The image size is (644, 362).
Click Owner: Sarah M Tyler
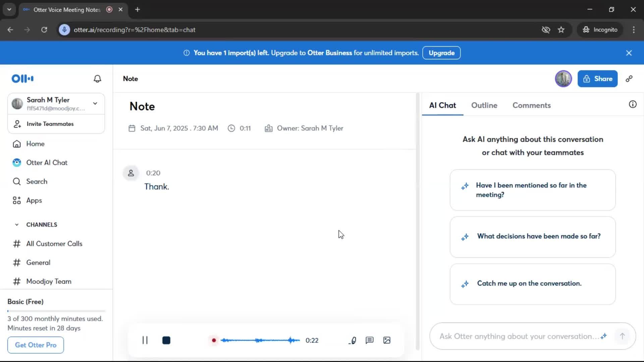pyautogui.click(x=310, y=128)
